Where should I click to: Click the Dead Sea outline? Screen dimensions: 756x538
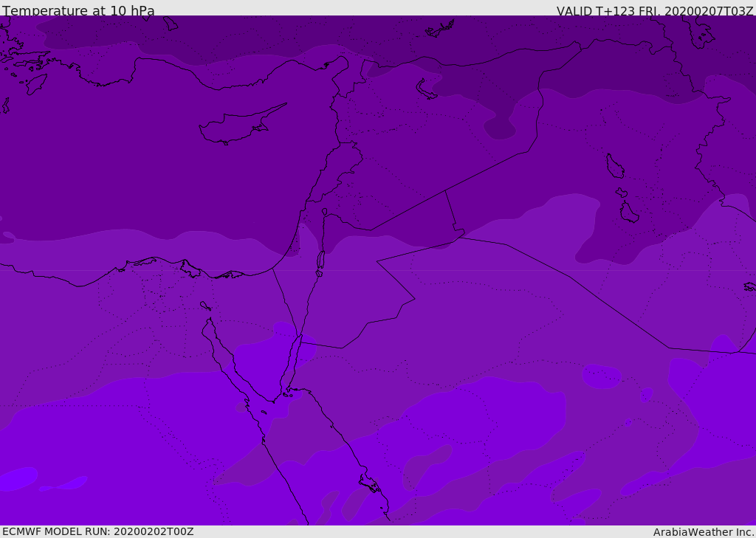[x=320, y=260]
